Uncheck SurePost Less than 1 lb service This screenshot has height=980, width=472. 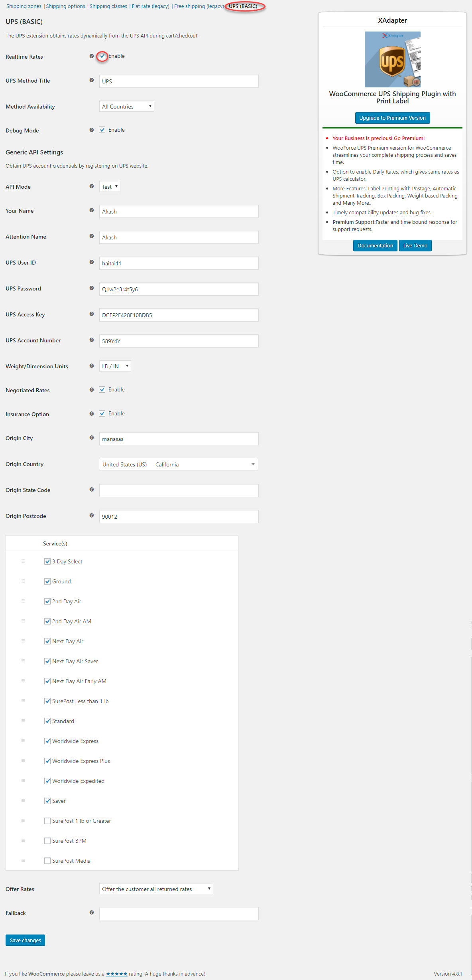[47, 701]
